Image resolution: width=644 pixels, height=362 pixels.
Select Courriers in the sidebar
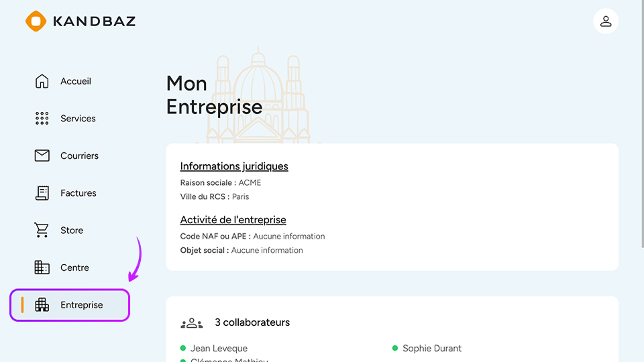[79, 156]
